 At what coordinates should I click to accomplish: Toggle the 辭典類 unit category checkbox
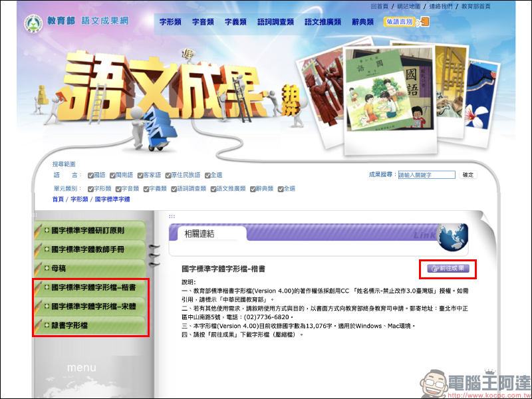253,189
